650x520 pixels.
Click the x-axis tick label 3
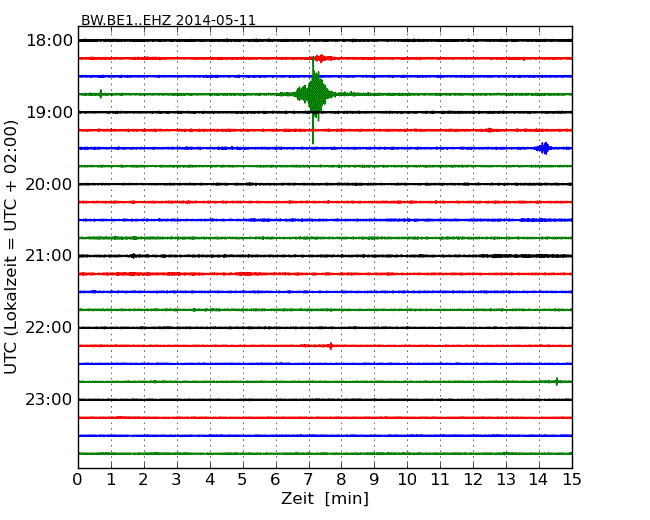[x=177, y=480]
